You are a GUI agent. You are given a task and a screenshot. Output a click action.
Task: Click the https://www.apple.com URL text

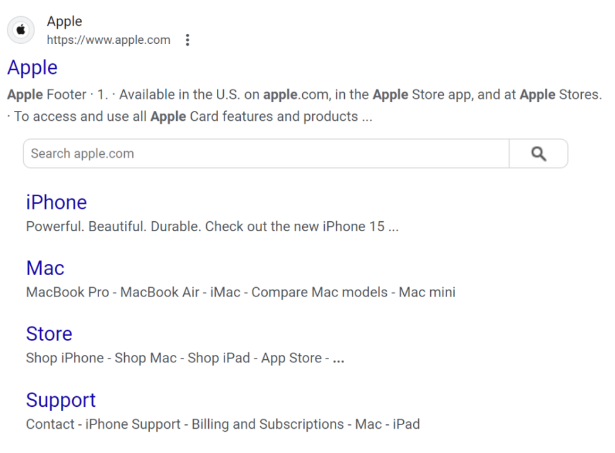[109, 40]
